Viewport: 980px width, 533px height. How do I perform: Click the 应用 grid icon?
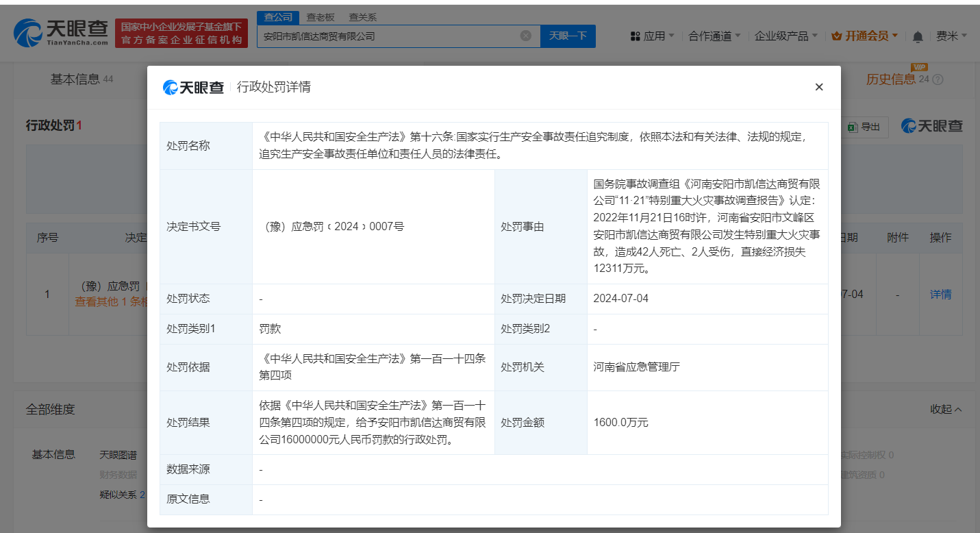click(635, 36)
